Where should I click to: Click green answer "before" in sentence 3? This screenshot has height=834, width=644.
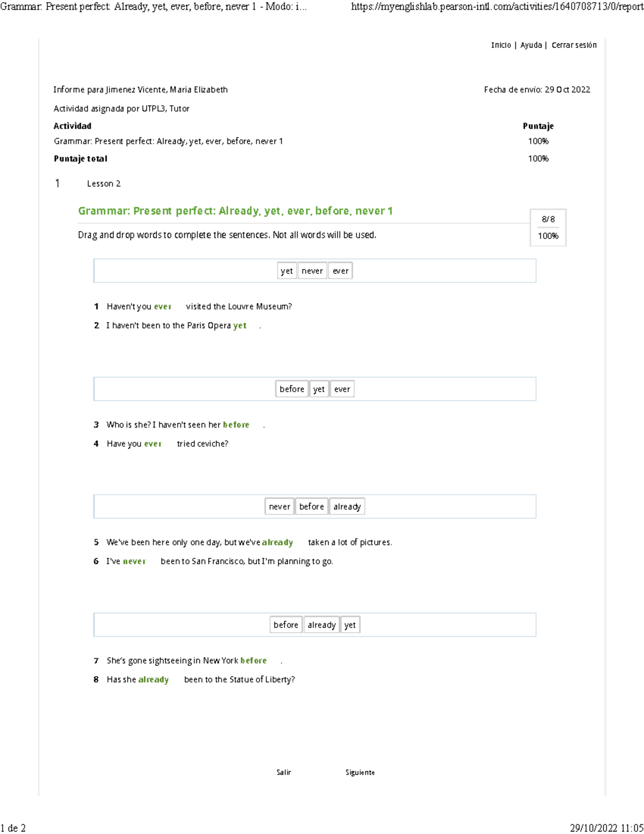pos(236,425)
